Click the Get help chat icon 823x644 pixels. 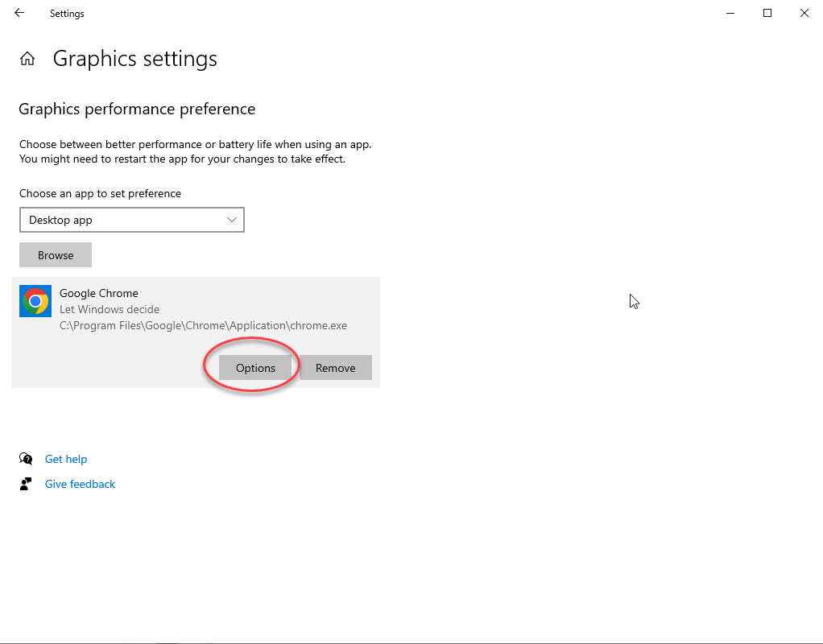pos(26,459)
